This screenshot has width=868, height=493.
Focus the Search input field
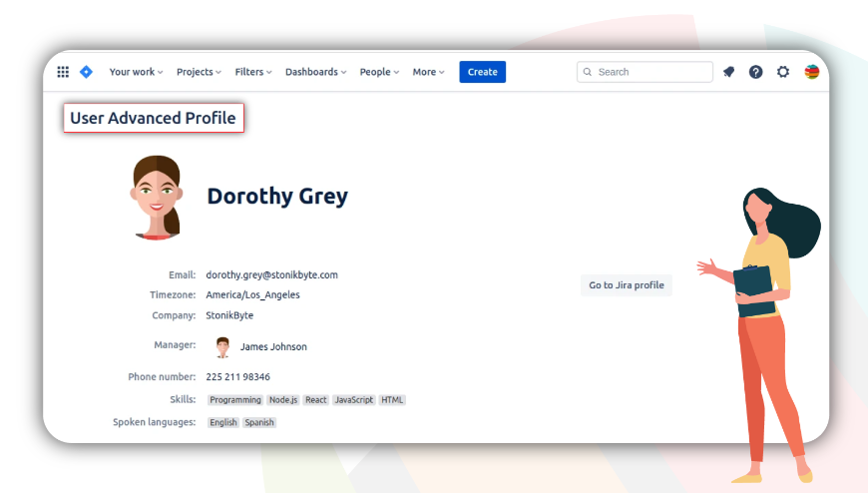click(645, 72)
